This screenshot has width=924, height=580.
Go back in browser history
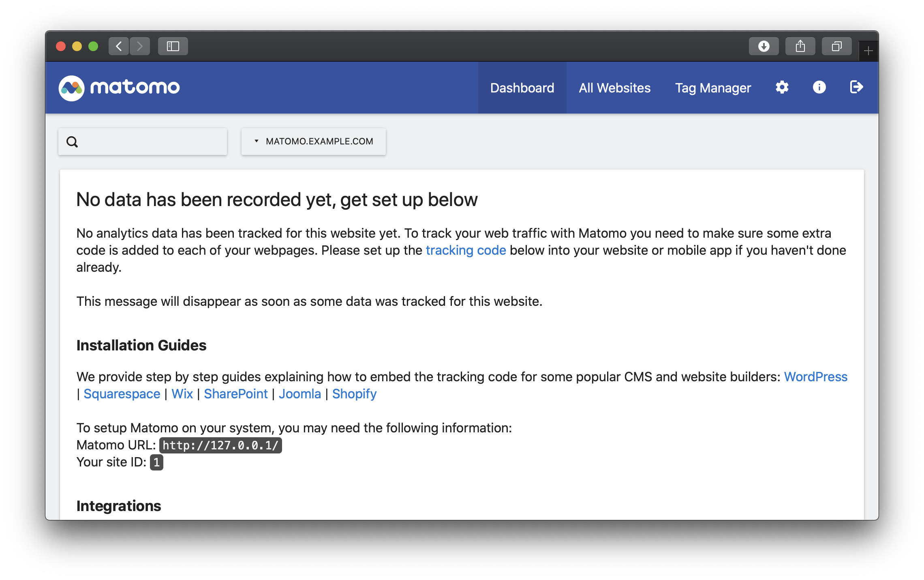pos(119,46)
